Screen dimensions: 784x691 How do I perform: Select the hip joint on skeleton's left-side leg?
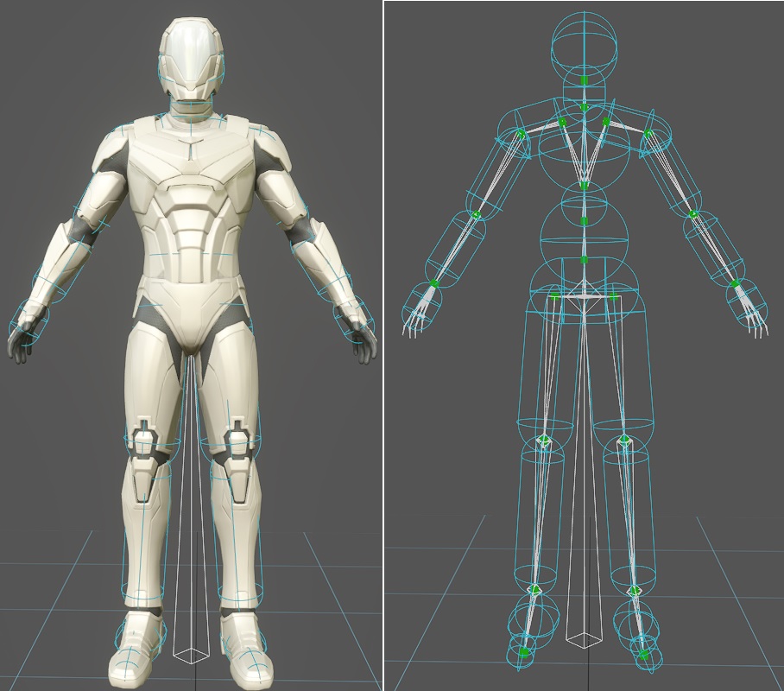point(554,297)
